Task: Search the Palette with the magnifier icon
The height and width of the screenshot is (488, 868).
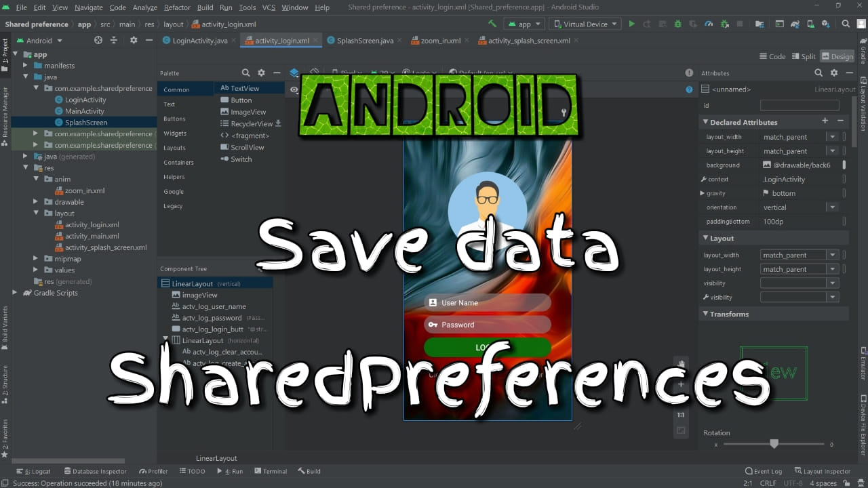Action: (x=246, y=73)
